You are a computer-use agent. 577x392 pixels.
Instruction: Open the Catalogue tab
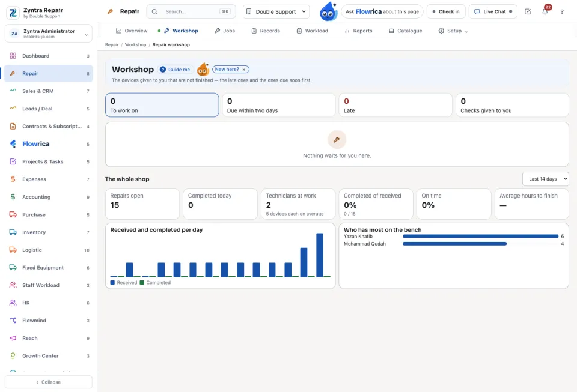[406, 31]
